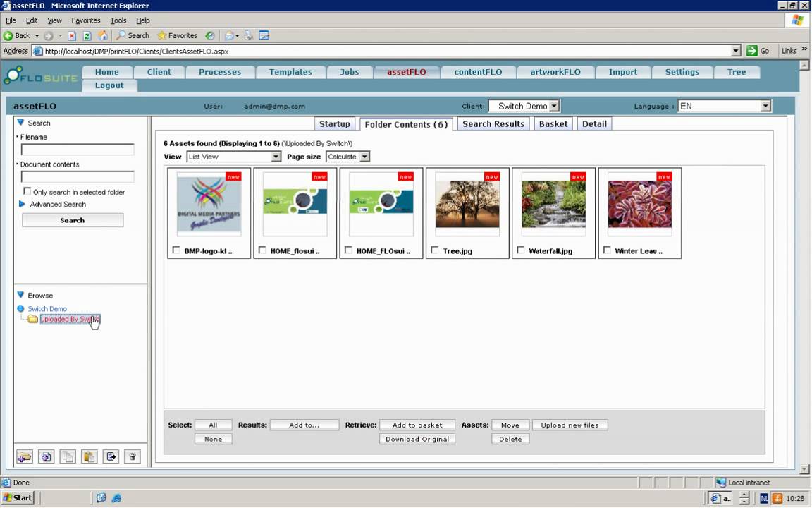The height and width of the screenshot is (508, 812).
Task: Click the IE Mail icon
Action: pyautogui.click(x=229, y=36)
